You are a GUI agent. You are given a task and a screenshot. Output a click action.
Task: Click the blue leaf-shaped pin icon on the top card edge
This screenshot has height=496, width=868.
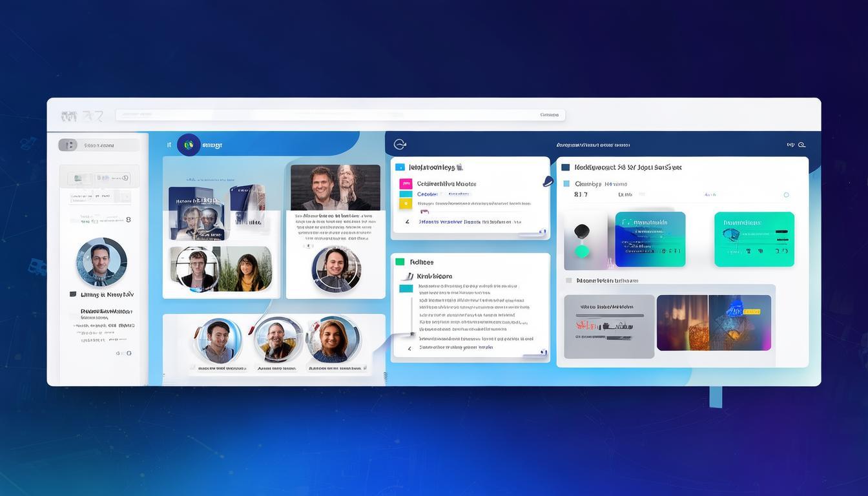point(548,182)
